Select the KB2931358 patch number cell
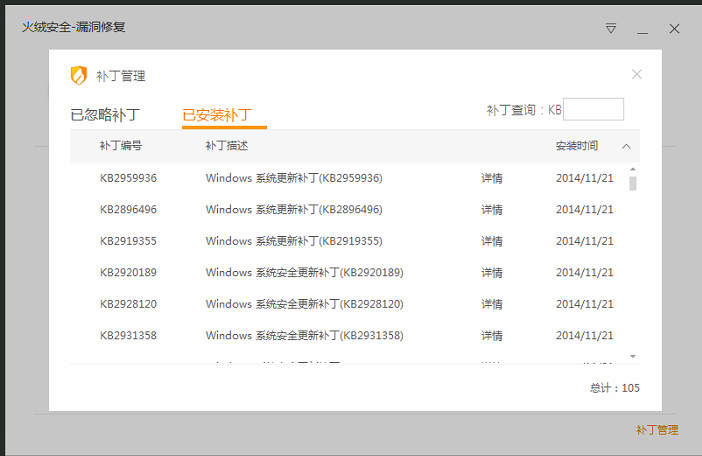702x456 pixels. tap(128, 336)
